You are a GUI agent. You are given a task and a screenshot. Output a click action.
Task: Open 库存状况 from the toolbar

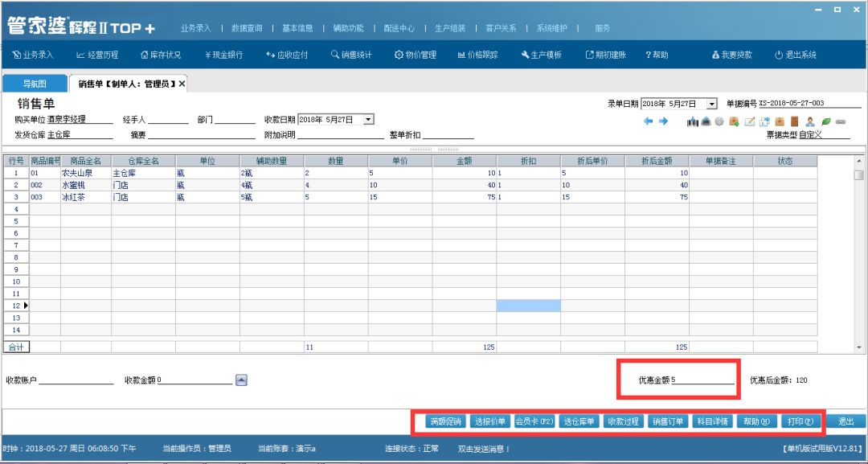[x=161, y=55]
